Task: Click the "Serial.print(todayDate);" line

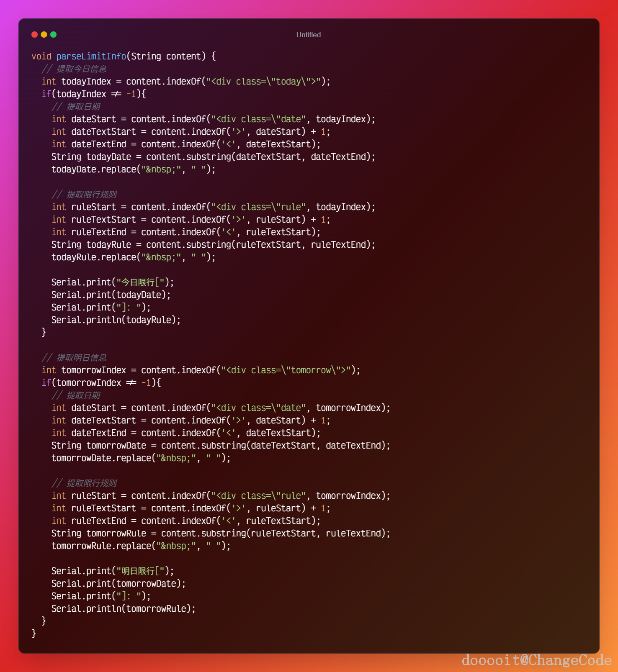Action: pyautogui.click(x=111, y=295)
